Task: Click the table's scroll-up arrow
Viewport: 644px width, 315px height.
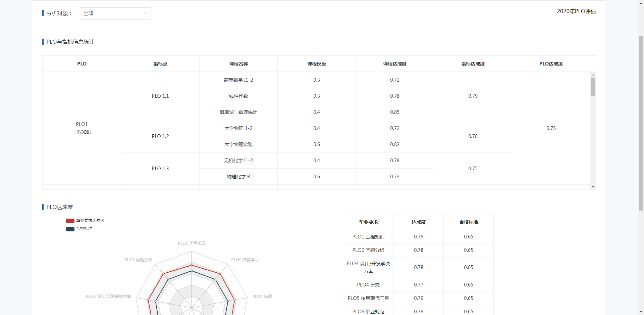Action: click(x=593, y=75)
